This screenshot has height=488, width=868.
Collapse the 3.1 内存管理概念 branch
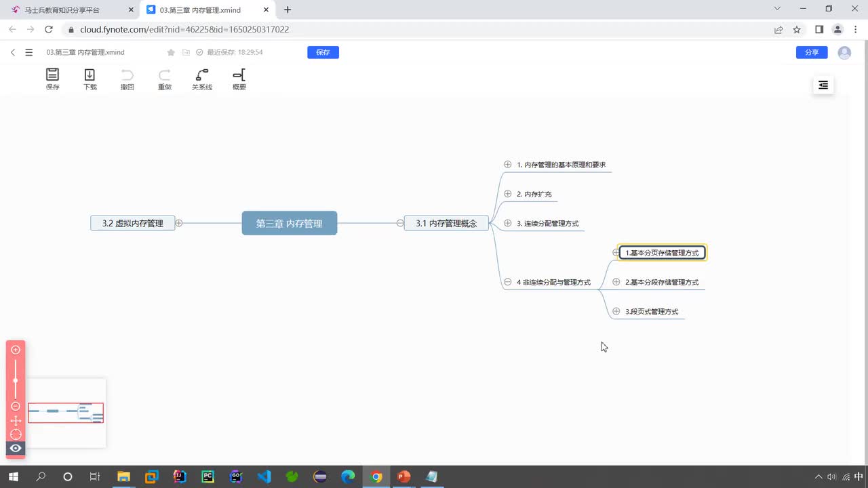coord(400,223)
